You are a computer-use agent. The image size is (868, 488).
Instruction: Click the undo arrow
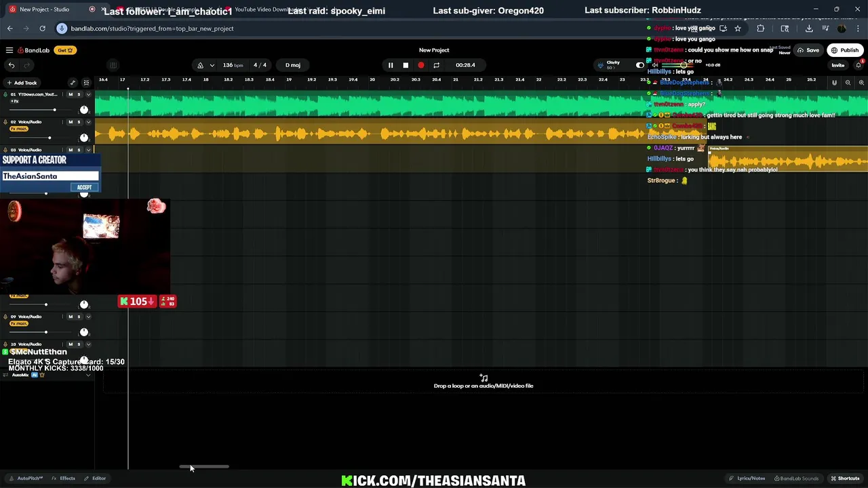(12, 65)
